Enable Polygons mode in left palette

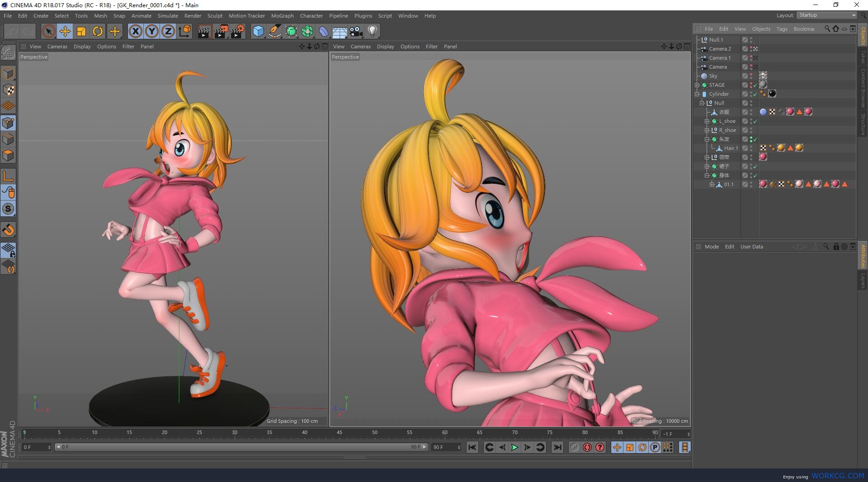click(8, 156)
